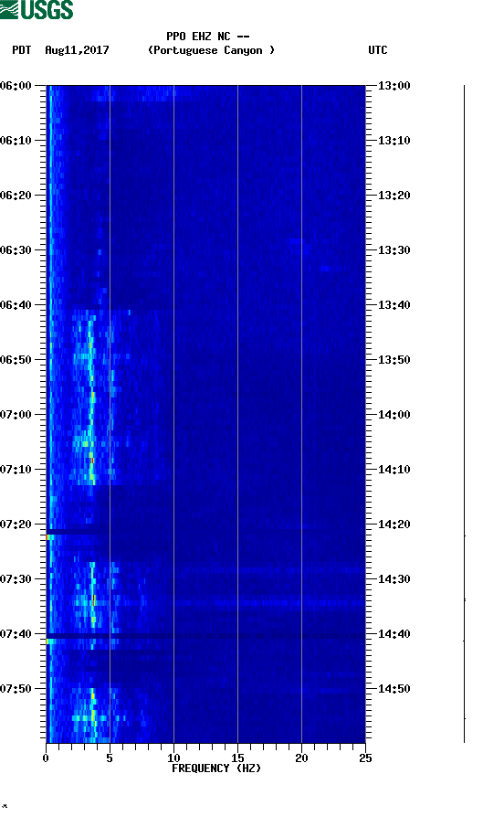Click the 14:00 UTC time label
Screen dimensions: 504x816
tap(394, 414)
